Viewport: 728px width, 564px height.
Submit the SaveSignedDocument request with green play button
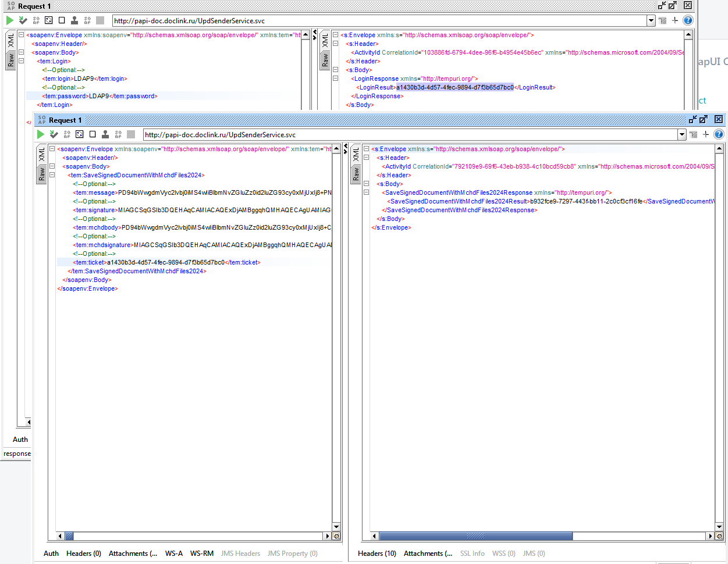(41, 134)
